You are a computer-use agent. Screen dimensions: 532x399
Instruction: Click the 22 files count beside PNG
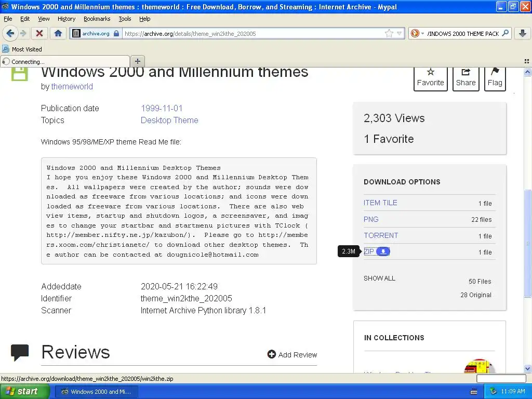[481, 220]
